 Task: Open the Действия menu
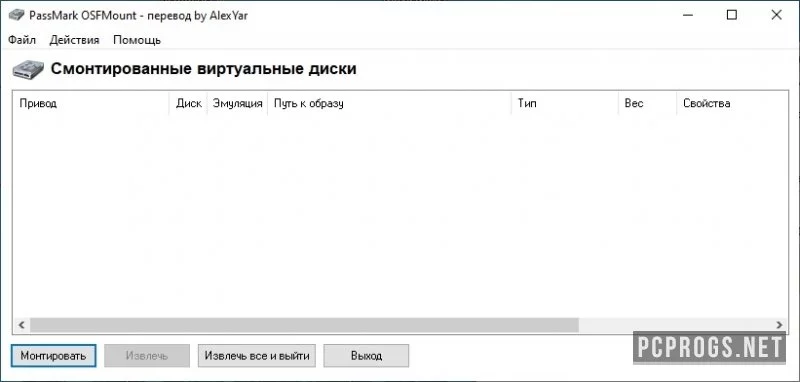tap(74, 40)
